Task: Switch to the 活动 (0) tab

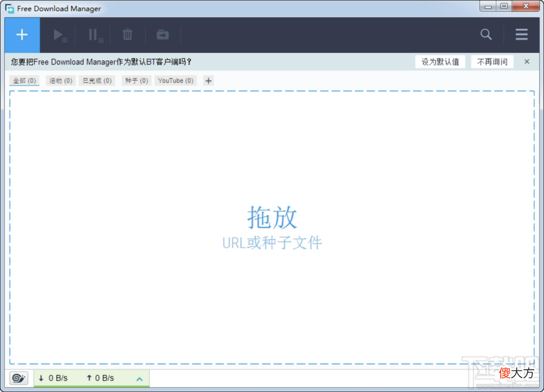Action: [61, 81]
